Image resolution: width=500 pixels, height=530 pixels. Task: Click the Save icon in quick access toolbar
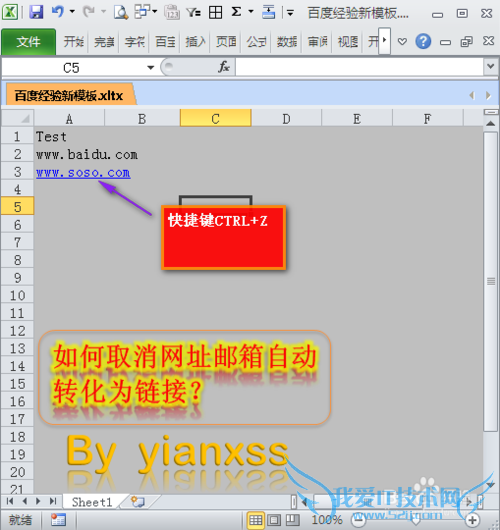[x=36, y=13]
